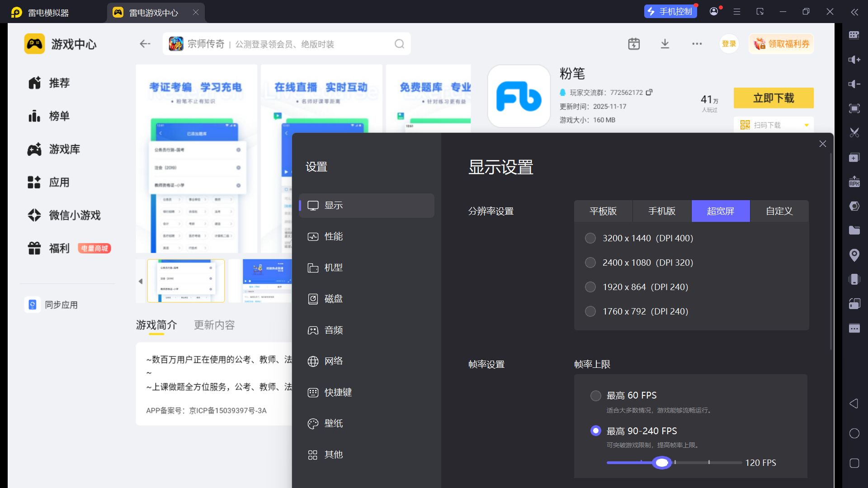Select the 最高 60 FPS option
Image resolution: width=868 pixels, height=488 pixels.
[596, 395]
